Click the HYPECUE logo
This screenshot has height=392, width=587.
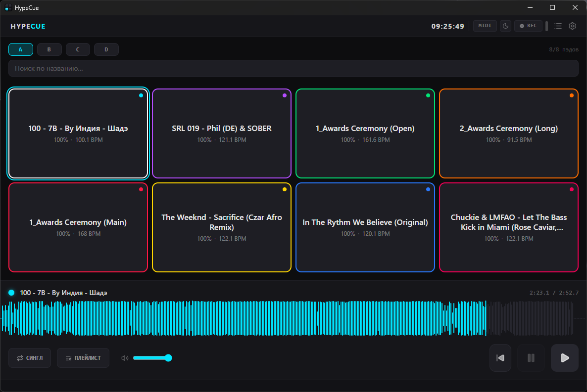[x=28, y=26]
